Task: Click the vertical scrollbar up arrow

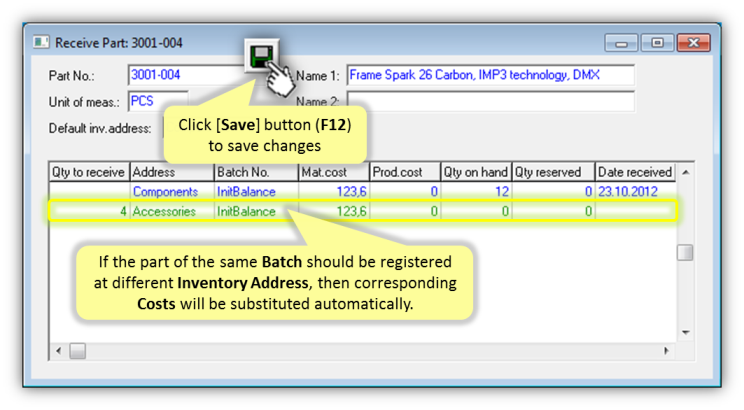Action: (x=686, y=172)
